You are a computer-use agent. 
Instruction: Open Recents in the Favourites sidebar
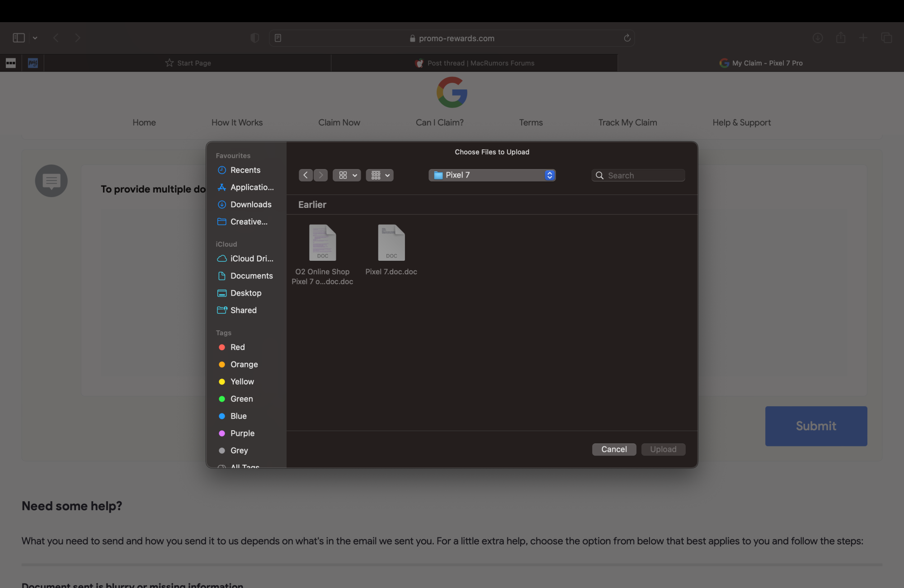click(245, 170)
